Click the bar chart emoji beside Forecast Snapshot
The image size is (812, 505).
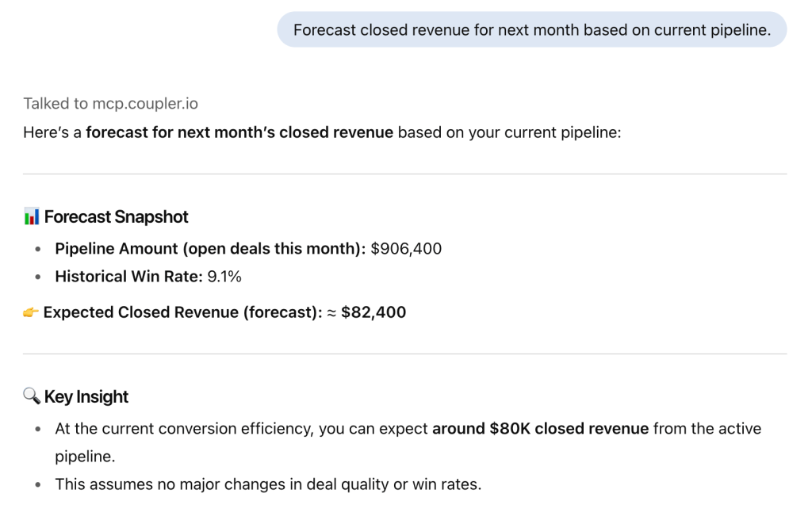32,216
